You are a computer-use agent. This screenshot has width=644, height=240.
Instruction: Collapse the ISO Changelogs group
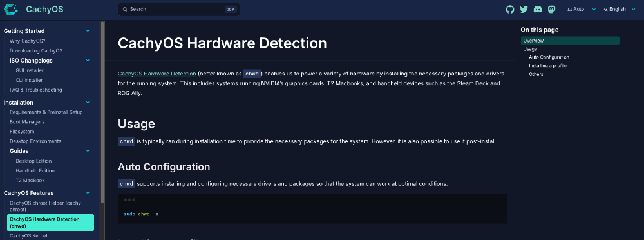(88, 61)
